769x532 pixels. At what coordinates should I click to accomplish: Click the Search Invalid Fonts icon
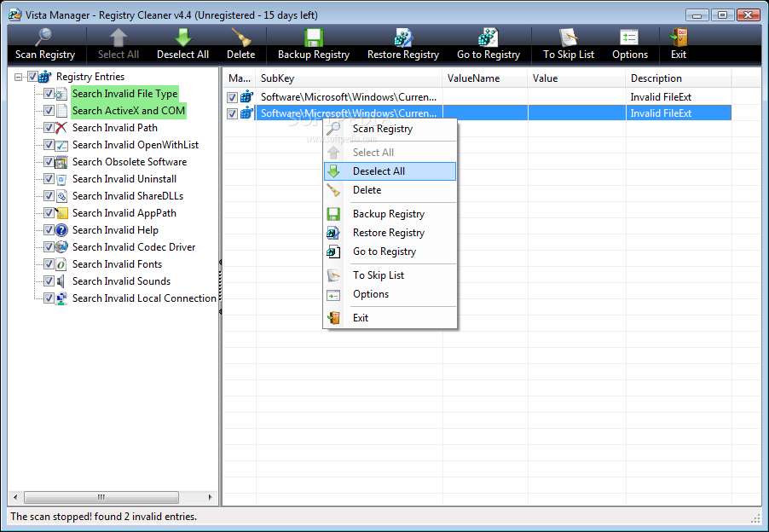[x=61, y=264]
